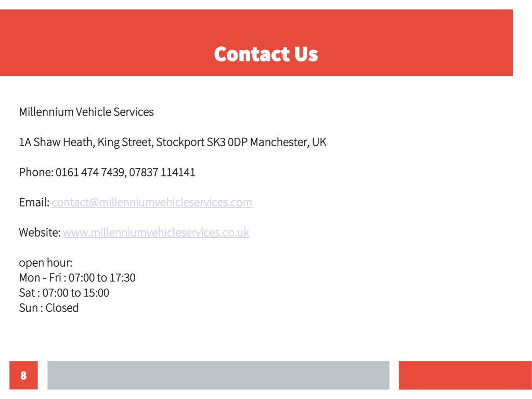Select the Email: label text
Image resolution: width=532 pixels, height=399 pixels.
tap(34, 202)
